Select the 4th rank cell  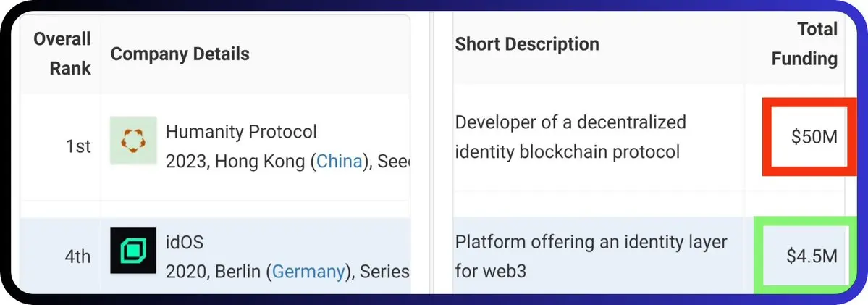click(77, 257)
